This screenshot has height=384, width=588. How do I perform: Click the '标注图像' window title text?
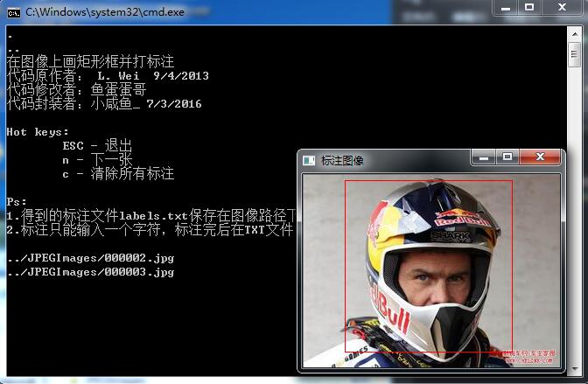tap(342, 161)
